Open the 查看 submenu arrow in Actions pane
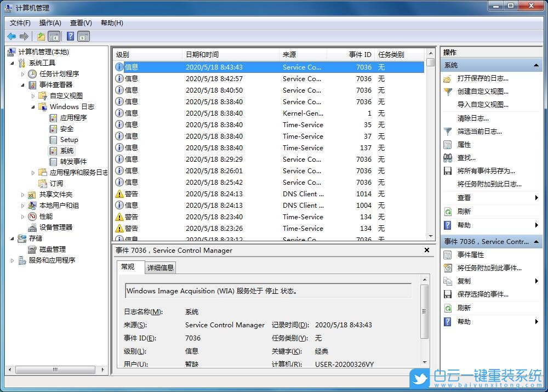 click(x=536, y=197)
